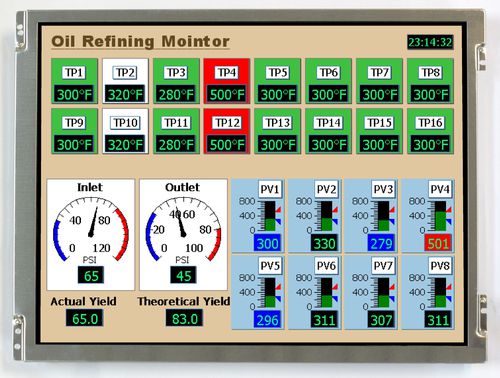Select the red TP4 temperature tile
This screenshot has height=378, width=500.
click(227, 81)
